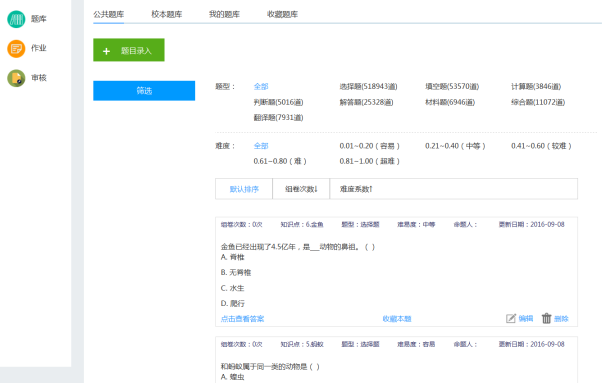Click the 作业 sidebar label
This screenshot has height=390, width=610.
pos(39,48)
